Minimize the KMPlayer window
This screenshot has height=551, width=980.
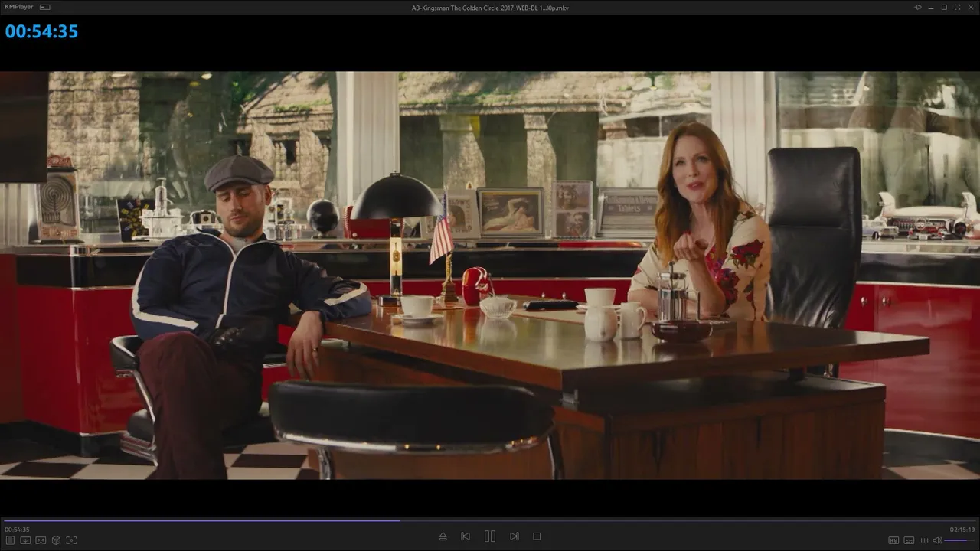(932, 7)
